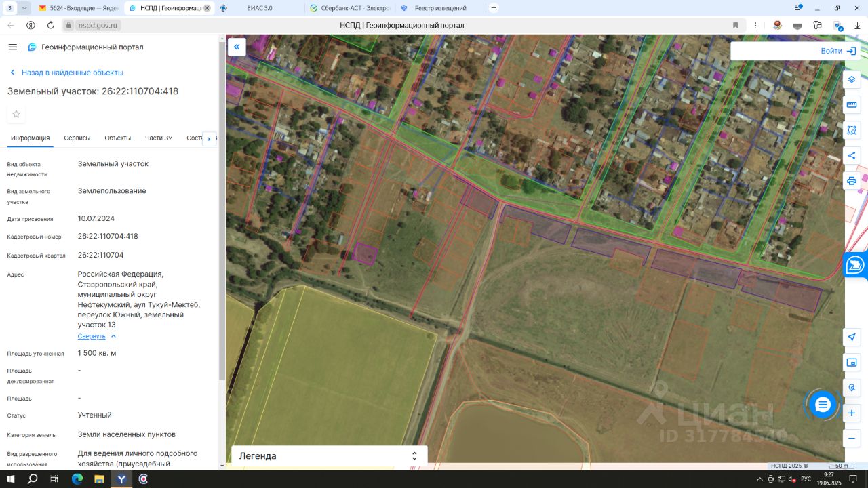Click the Войти login button
The width and height of the screenshot is (868, 488).
pos(838,51)
